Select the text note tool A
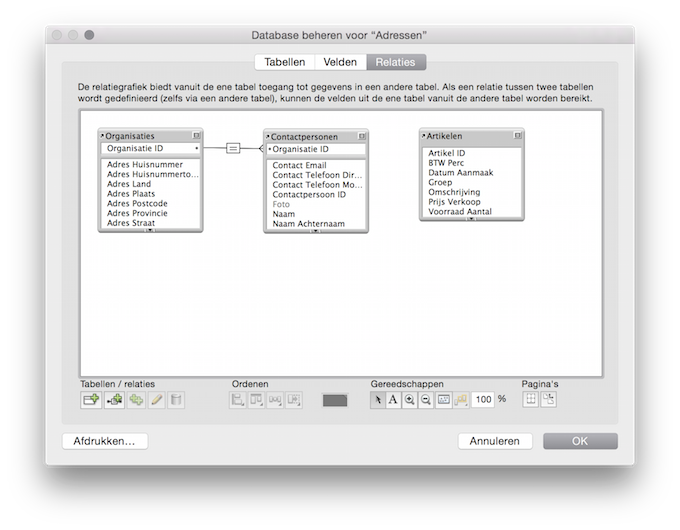This screenshot has width=680, height=530. click(x=393, y=399)
